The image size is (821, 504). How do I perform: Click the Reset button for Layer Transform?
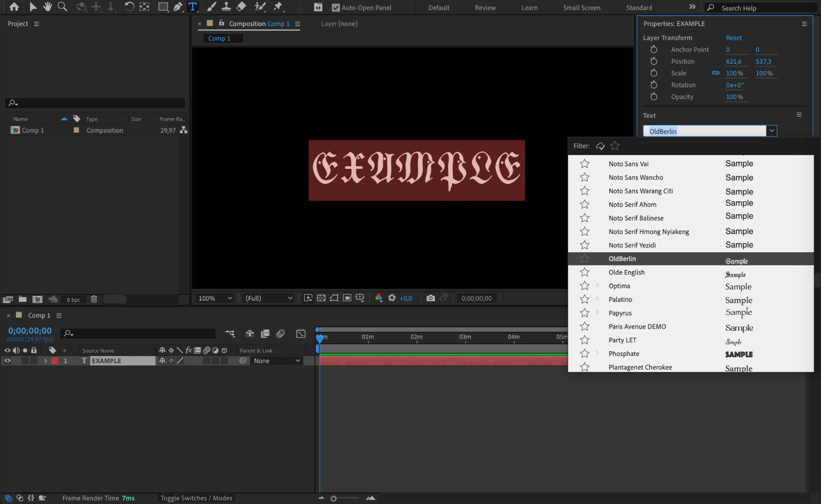[x=733, y=37]
